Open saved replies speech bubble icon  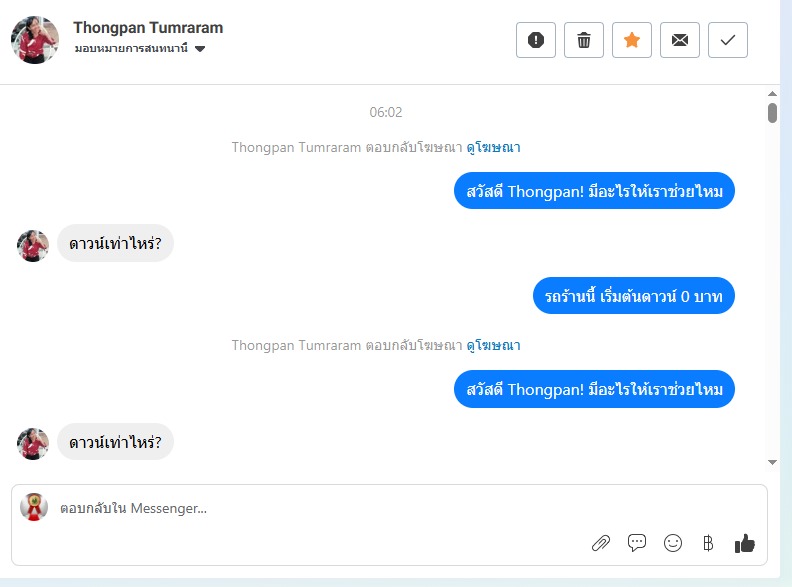pos(637,543)
